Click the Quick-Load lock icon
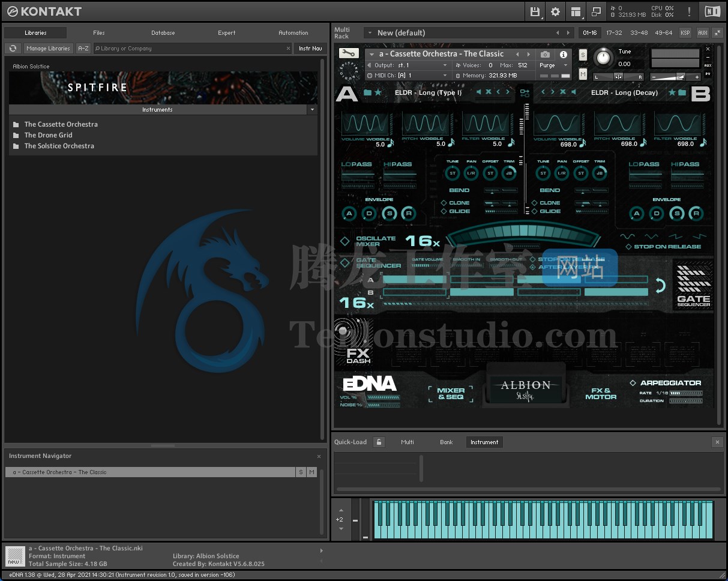 click(379, 442)
